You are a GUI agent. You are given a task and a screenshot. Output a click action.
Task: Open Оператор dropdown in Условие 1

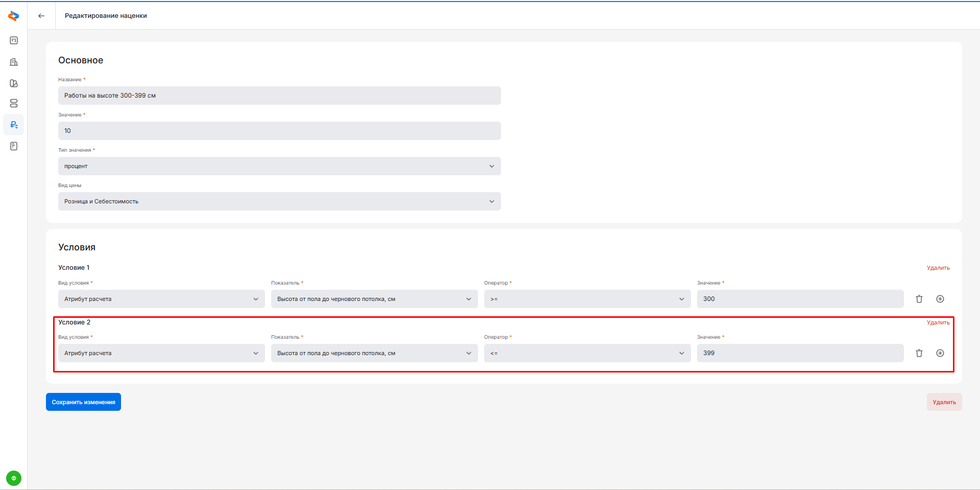[587, 299]
